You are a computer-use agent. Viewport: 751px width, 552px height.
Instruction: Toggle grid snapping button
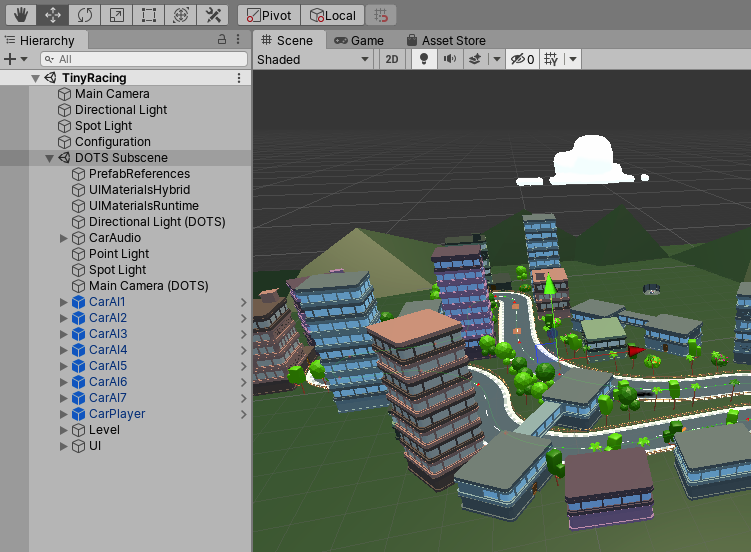click(381, 15)
